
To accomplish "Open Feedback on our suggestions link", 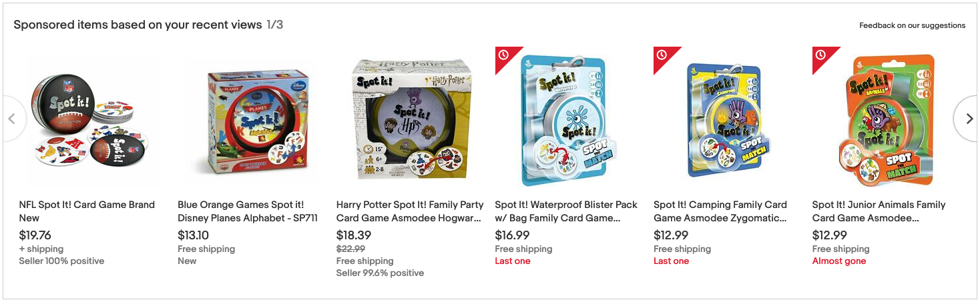I will coord(912,25).
